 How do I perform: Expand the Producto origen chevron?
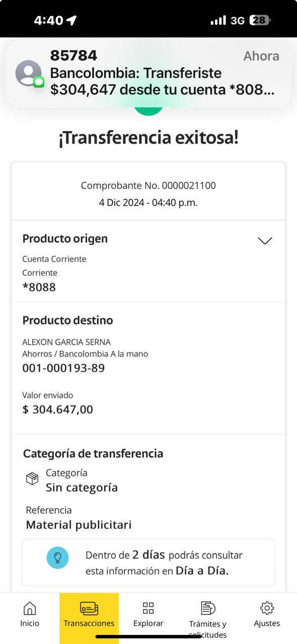click(x=265, y=240)
